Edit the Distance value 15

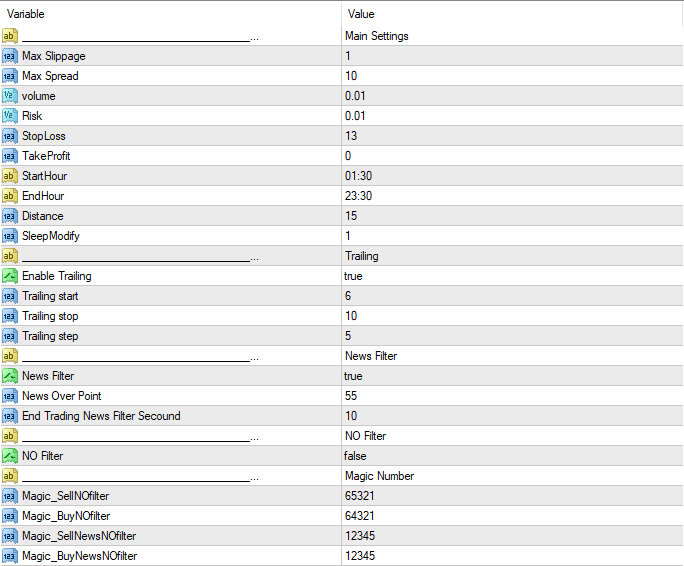[351, 216]
